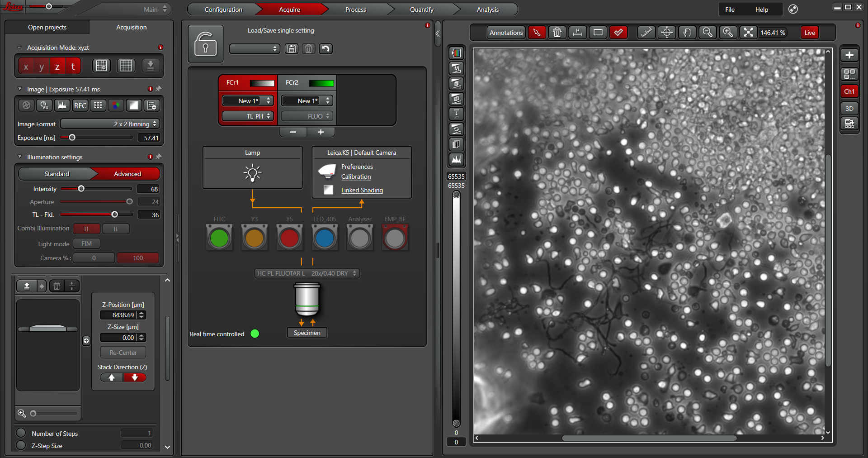Toggle the t dimension in acquisition mode
Screen dimensions: 868x458
(73, 67)
